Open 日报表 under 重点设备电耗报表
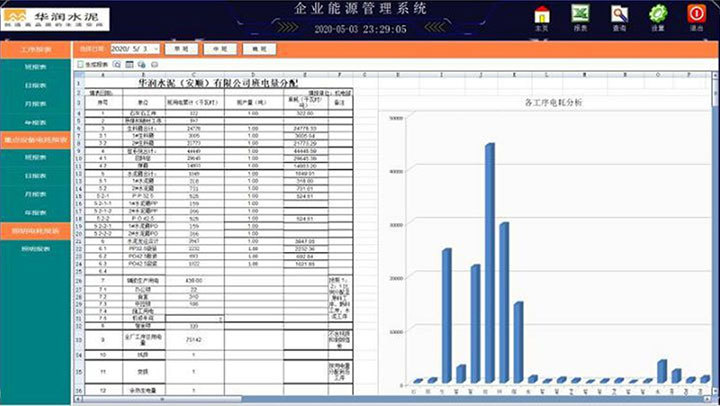720x406 pixels. [x=35, y=176]
